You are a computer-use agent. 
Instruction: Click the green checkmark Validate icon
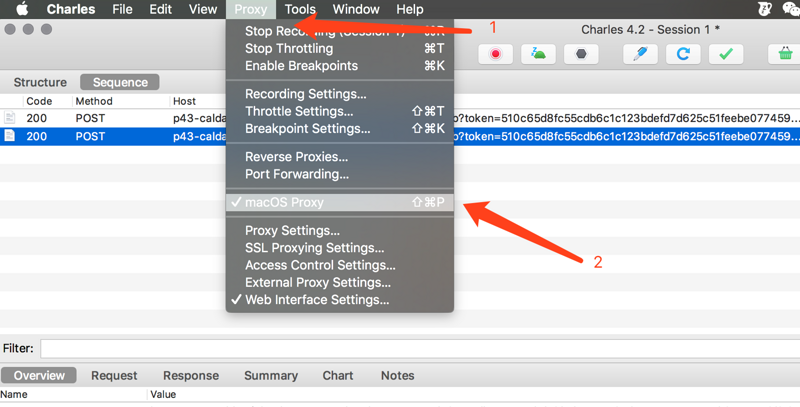coord(726,54)
